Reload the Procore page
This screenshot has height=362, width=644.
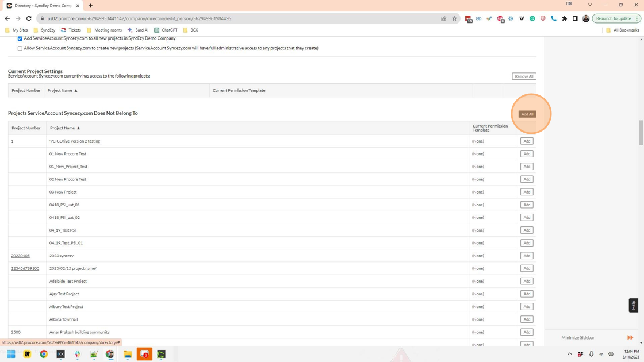click(x=29, y=18)
